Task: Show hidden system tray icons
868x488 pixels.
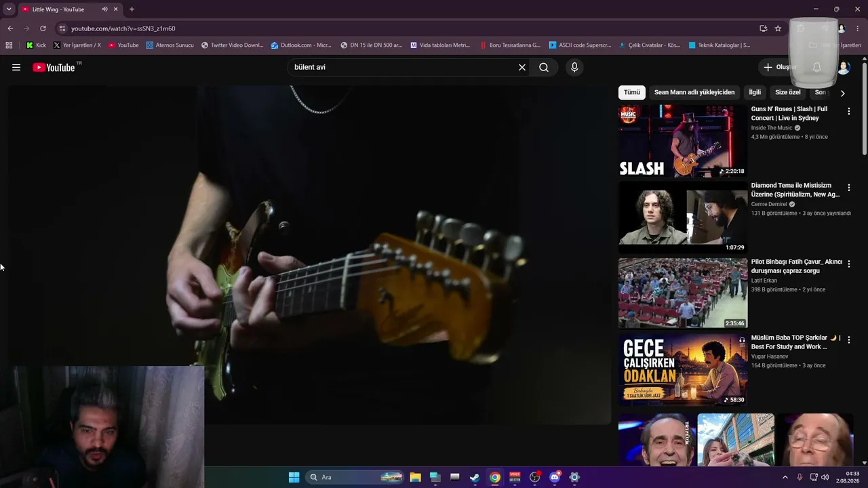Action: (x=785, y=477)
